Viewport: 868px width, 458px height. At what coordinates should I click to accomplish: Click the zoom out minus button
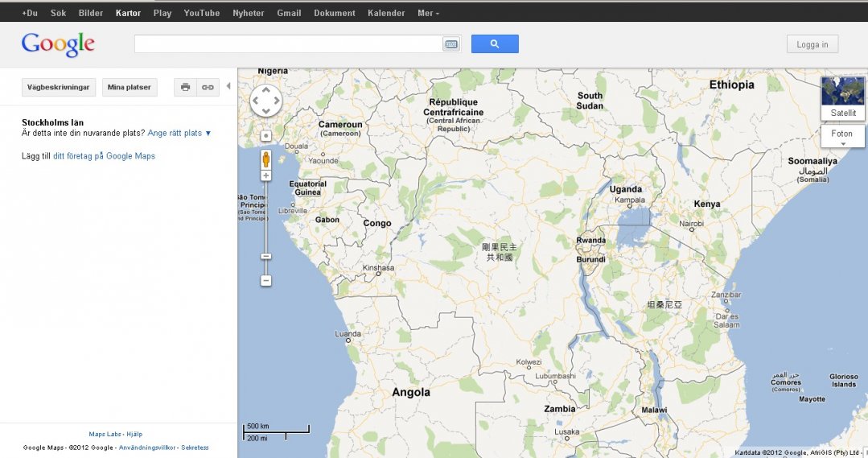click(266, 281)
